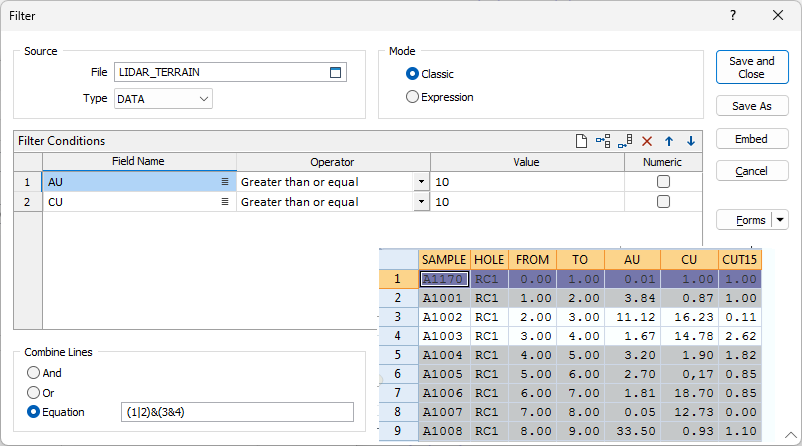Click the Equation text field
Viewport: 802px width, 446px height.
tap(237, 412)
